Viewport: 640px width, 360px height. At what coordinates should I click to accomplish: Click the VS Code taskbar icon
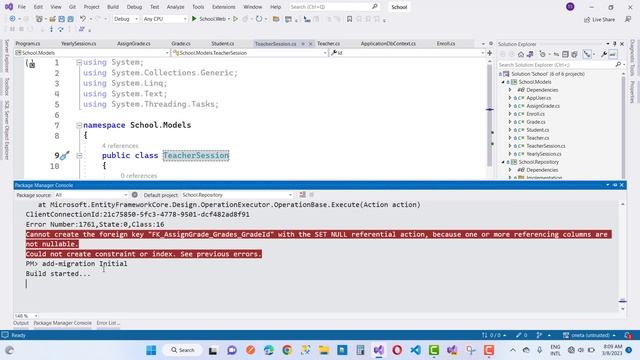pyautogui.click(x=416, y=350)
